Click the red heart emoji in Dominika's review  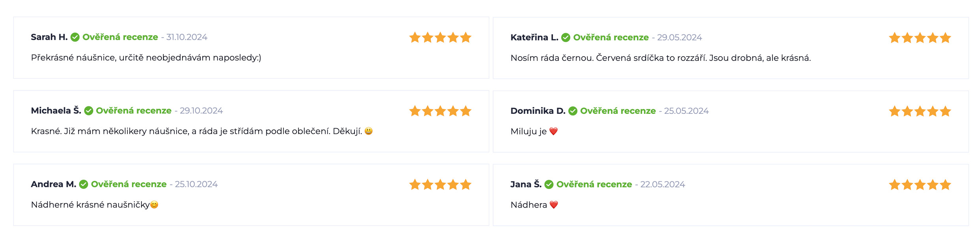tap(554, 131)
